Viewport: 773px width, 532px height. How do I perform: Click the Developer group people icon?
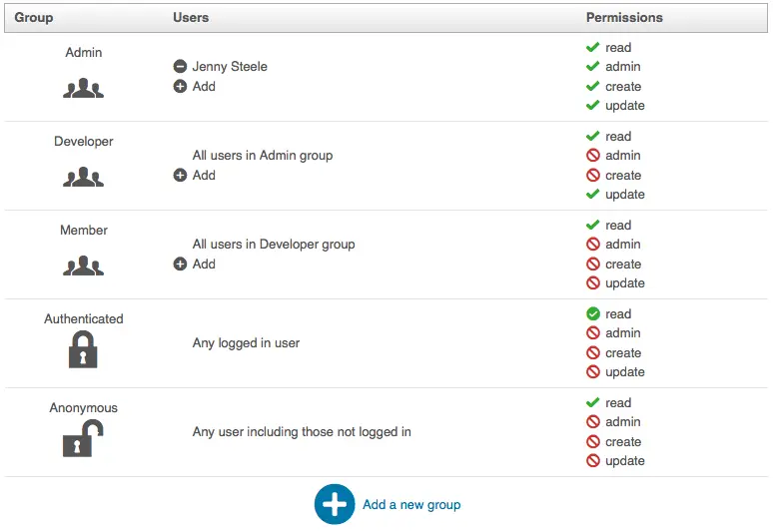point(83,177)
